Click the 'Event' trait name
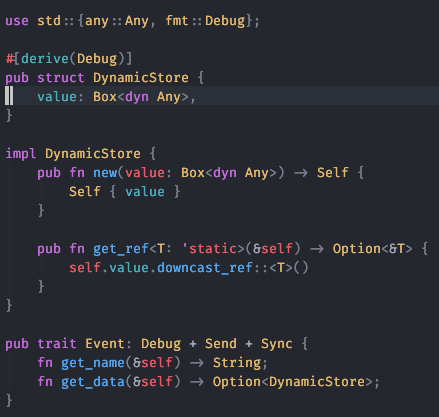This screenshot has width=439, height=417. [105, 344]
